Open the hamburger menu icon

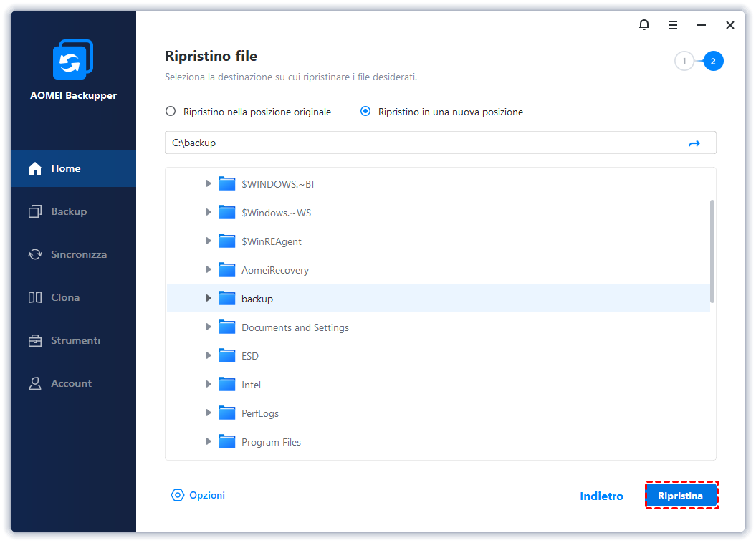tap(673, 25)
